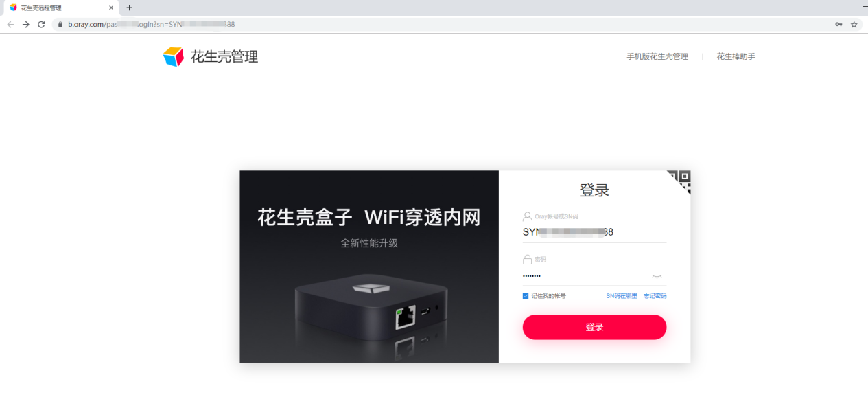The width and height of the screenshot is (868, 419).
Task: Click the red 登录 button
Action: (594, 327)
